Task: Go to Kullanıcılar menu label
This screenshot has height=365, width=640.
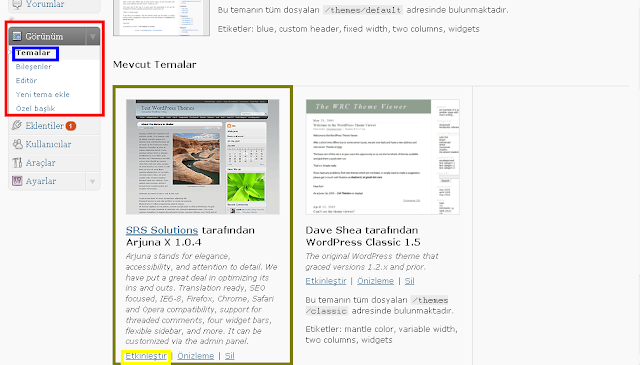Action: pos(48,144)
